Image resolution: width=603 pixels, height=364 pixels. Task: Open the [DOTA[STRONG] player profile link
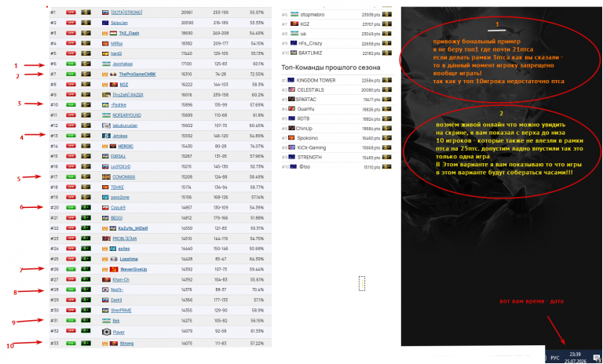pos(126,13)
